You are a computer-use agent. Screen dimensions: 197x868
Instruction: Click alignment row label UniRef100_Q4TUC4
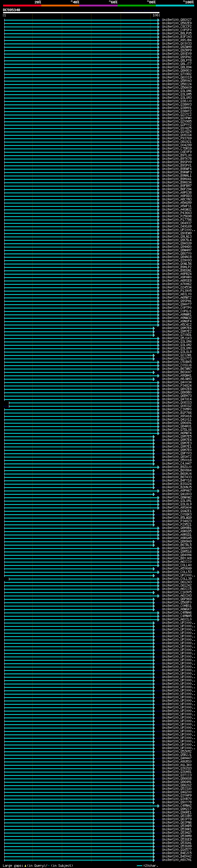(x=176, y=399)
